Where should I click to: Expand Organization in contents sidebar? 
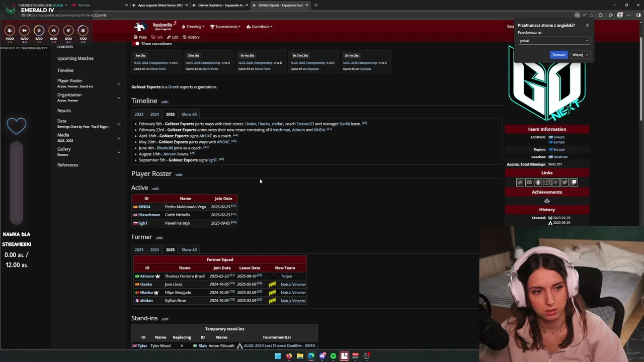click(119, 98)
